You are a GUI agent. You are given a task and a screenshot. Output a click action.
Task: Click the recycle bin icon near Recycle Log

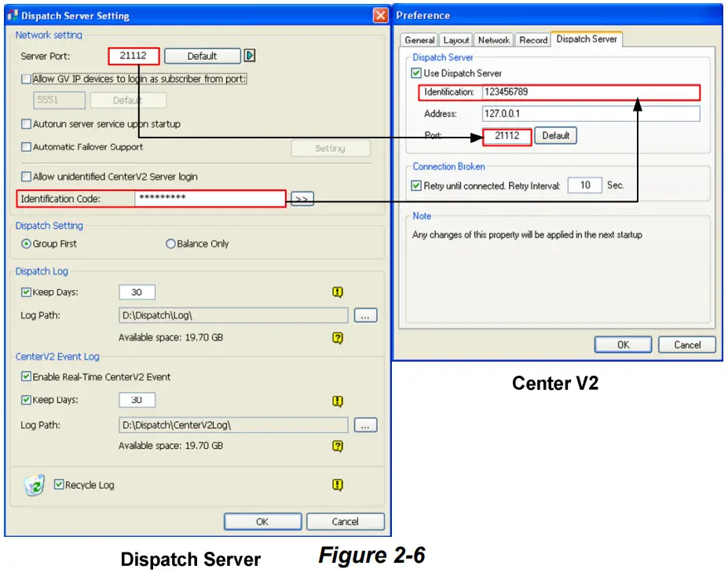33,485
